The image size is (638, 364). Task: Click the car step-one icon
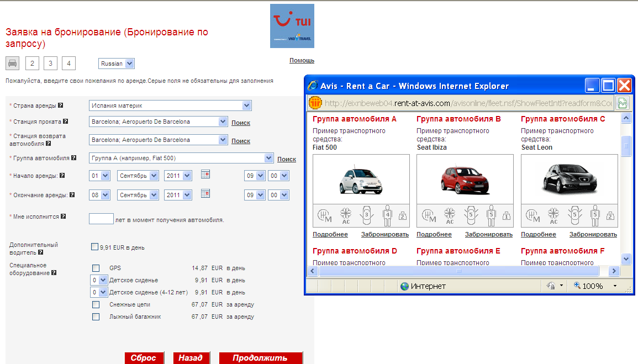[12, 64]
